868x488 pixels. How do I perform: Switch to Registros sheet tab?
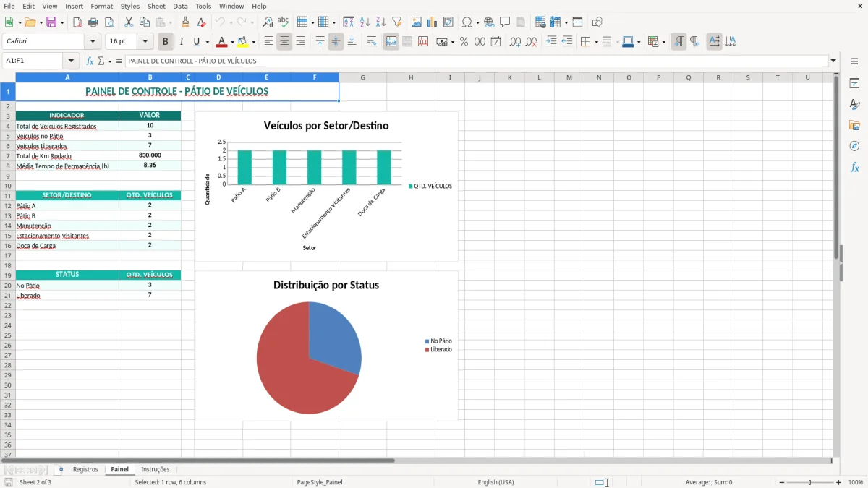pyautogui.click(x=85, y=469)
